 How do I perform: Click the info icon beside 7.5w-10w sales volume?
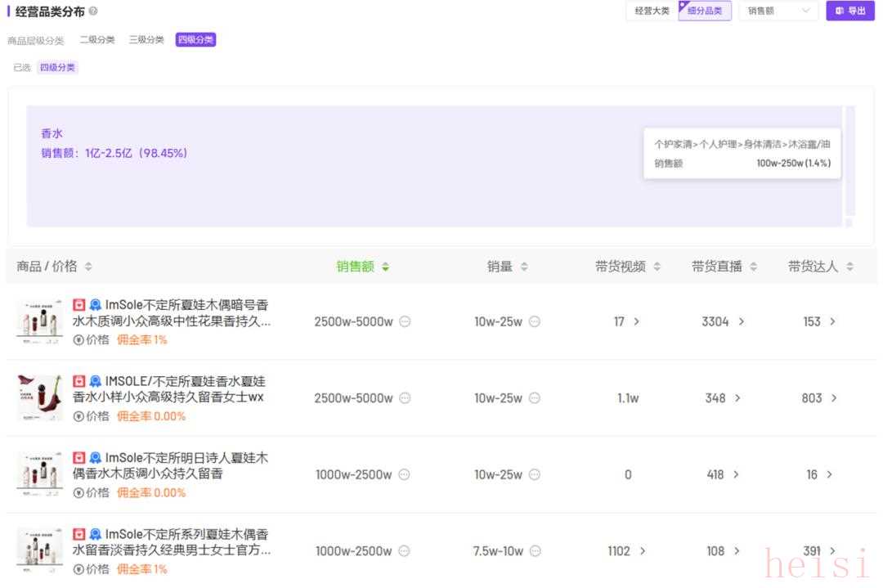[x=535, y=551]
